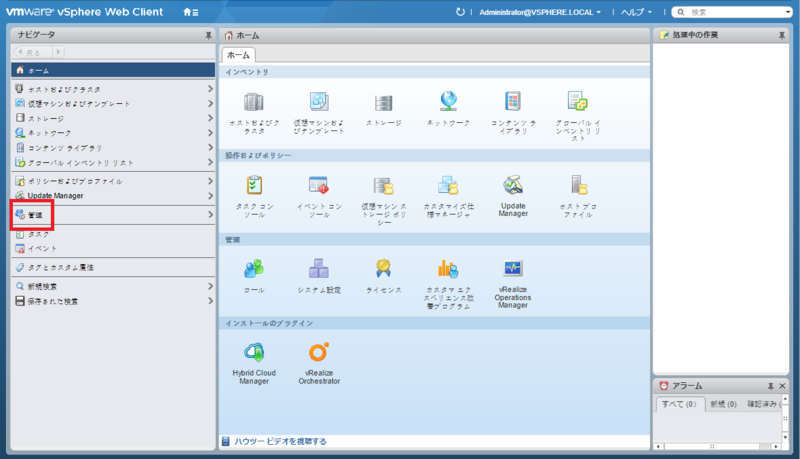Click Alarms panel horizontal scrollbar right arrow

776,446
